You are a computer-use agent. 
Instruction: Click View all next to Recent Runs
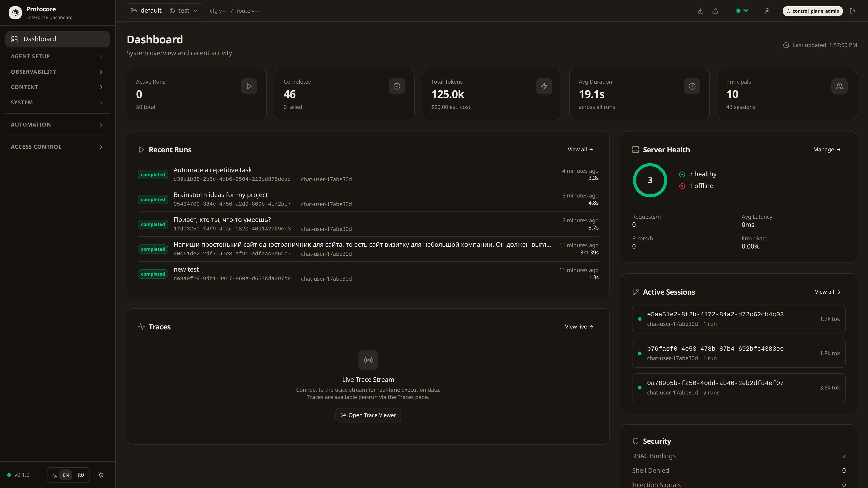pyautogui.click(x=580, y=149)
